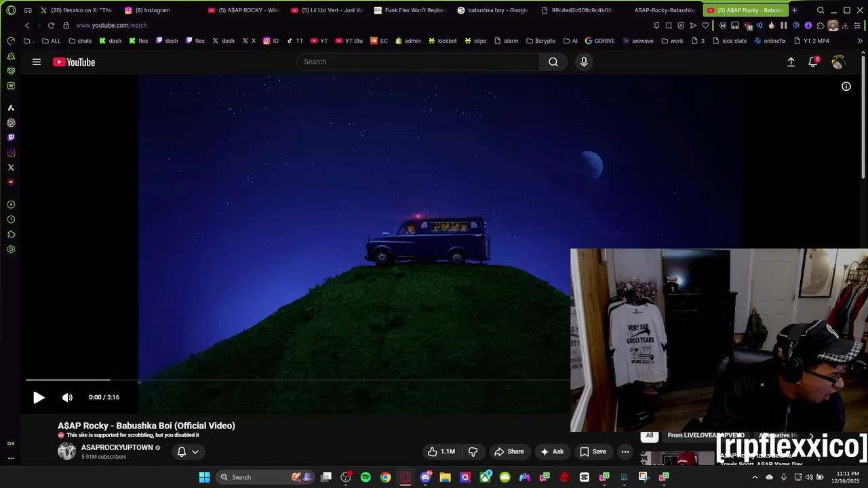Open the ASAPROCKYUPTOWN channel avatar

pos(66,451)
